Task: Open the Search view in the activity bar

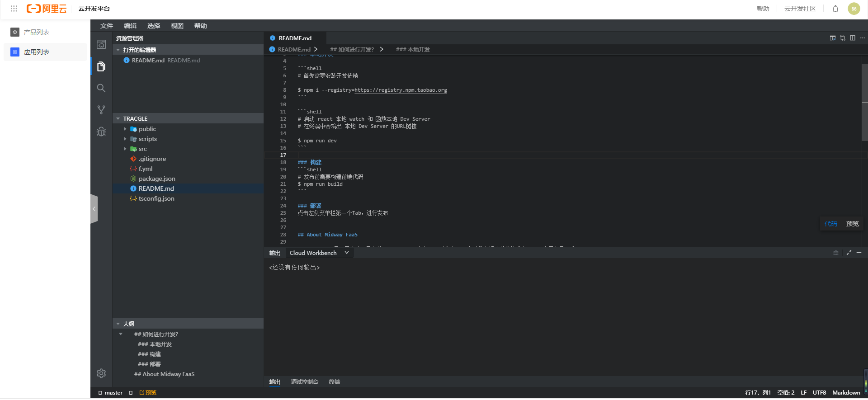Action: 101,88
